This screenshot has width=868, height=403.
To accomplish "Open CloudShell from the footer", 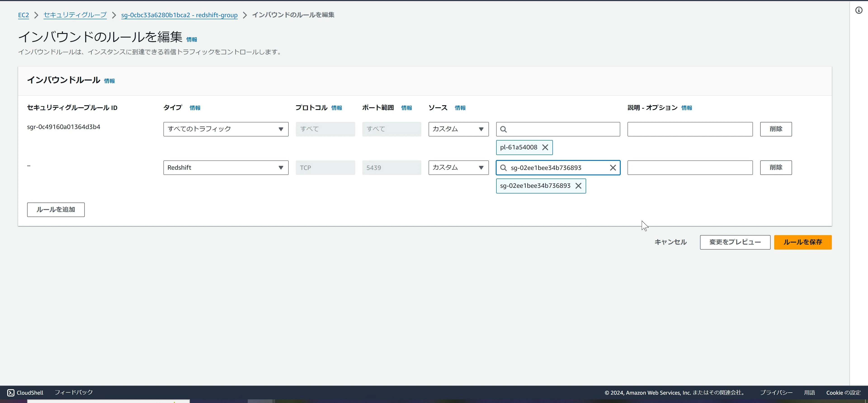I will (26, 393).
